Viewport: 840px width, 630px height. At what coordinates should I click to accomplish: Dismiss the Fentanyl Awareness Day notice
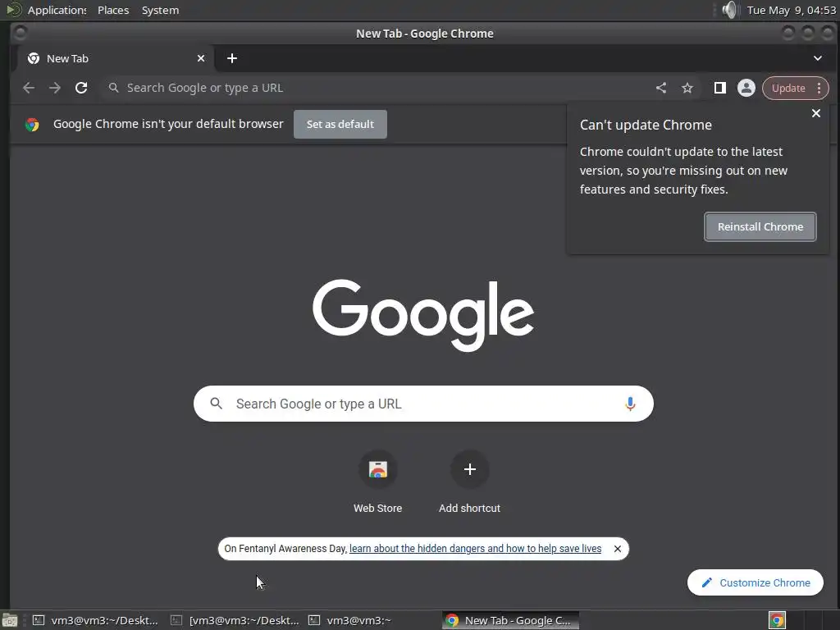point(618,549)
